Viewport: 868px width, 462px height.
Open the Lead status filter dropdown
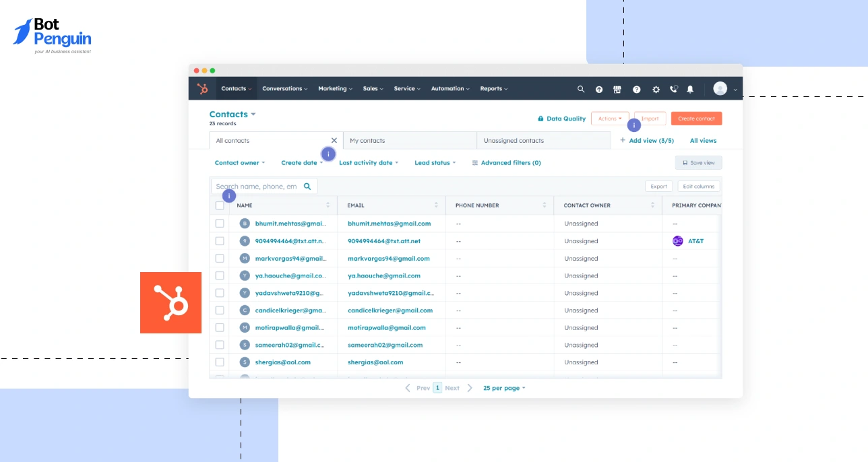(435, 162)
